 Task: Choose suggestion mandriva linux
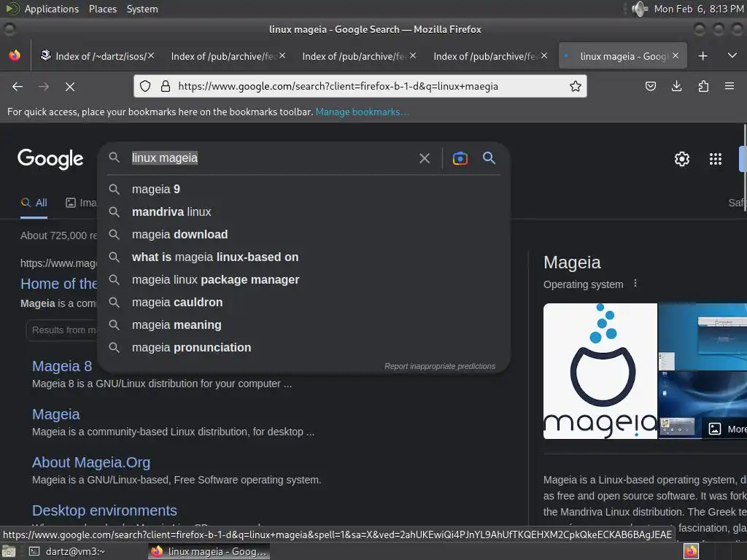point(304,212)
